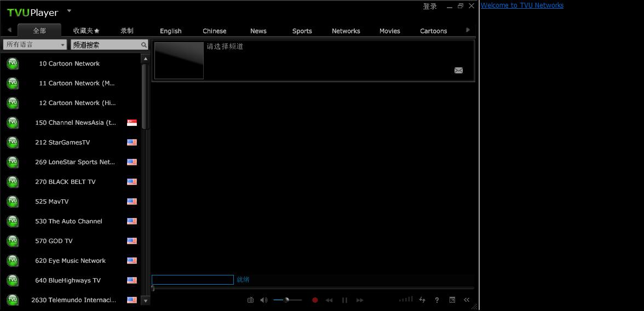Open the Movies category tab
This screenshot has width=644, height=311.
tap(390, 31)
